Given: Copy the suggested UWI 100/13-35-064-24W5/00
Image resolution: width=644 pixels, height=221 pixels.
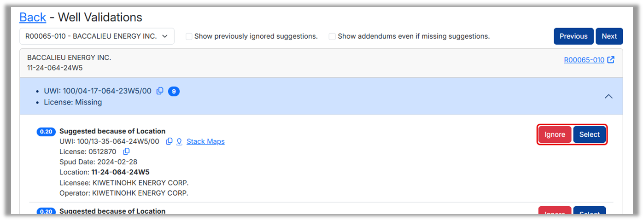Looking at the screenshot, I should click(x=169, y=141).
